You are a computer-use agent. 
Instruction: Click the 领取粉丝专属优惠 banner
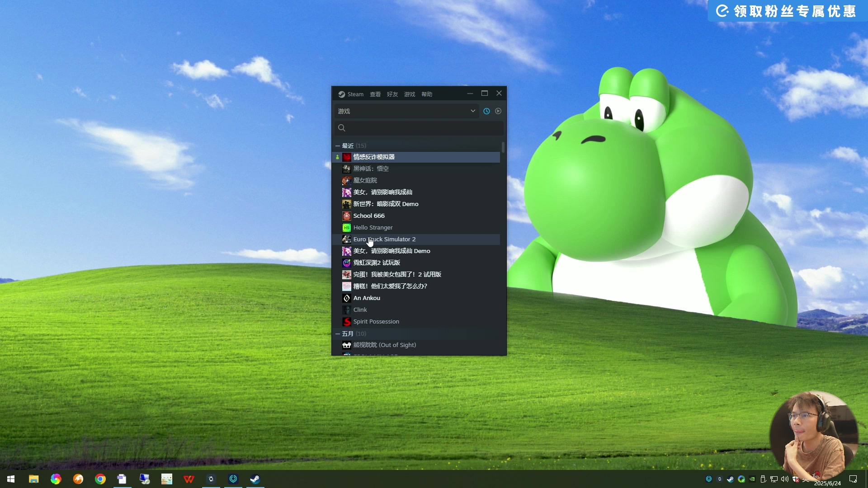click(x=788, y=11)
